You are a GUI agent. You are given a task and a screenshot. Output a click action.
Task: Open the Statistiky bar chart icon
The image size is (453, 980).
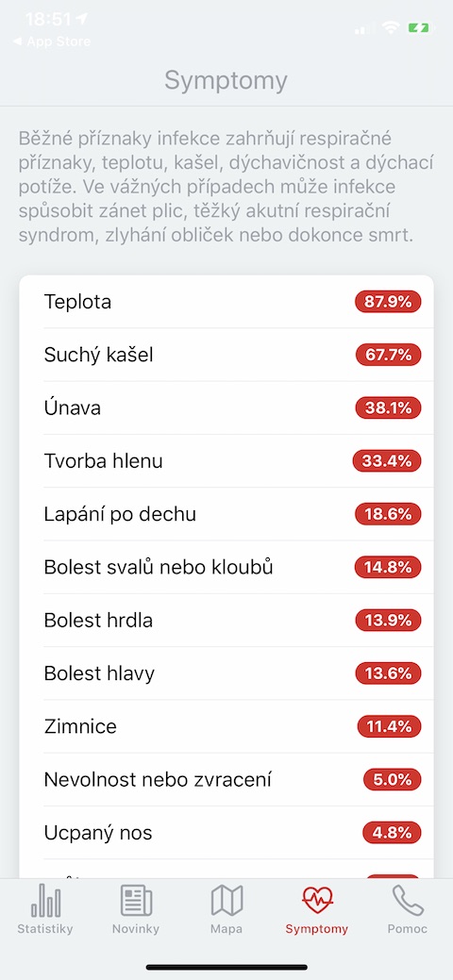click(45, 900)
